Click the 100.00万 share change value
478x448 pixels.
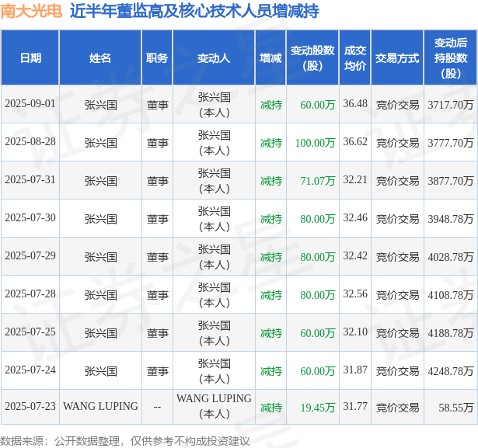pos(316,143)
